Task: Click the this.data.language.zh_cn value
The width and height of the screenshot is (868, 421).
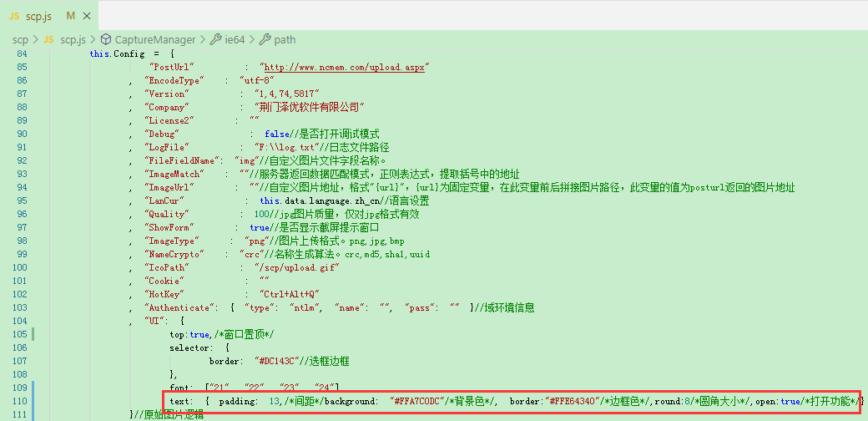Action: tap(321, 200)
